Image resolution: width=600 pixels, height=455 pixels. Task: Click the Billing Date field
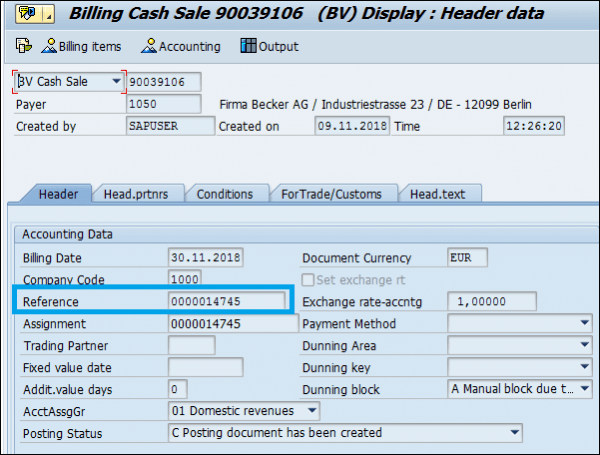[x=205, y=258]
